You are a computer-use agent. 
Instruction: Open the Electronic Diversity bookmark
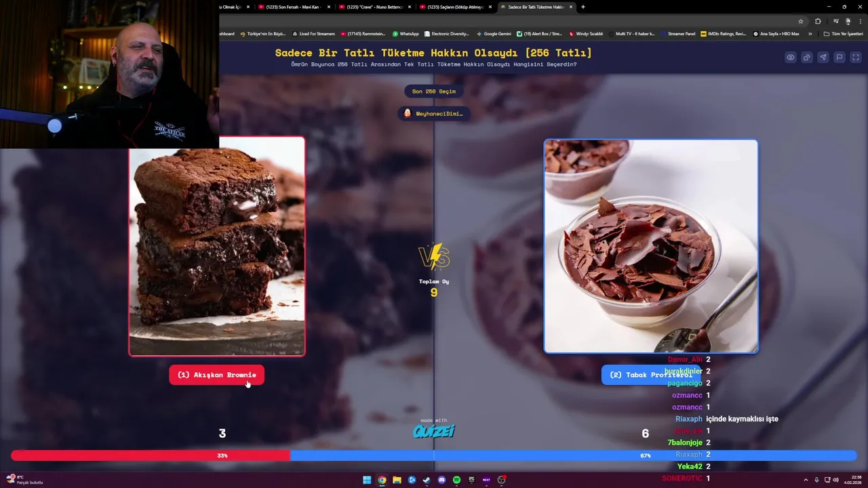tap(446, 34)
